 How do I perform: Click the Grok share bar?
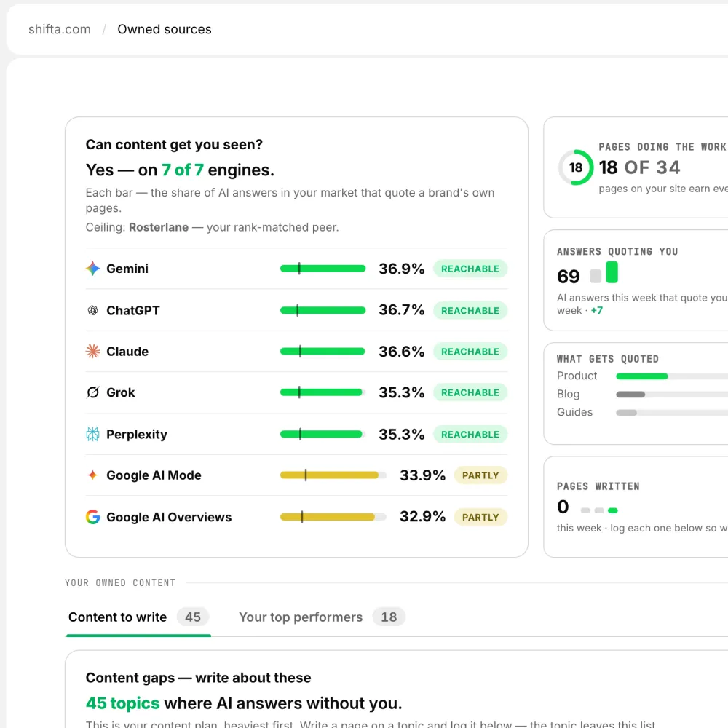(323, 392)
